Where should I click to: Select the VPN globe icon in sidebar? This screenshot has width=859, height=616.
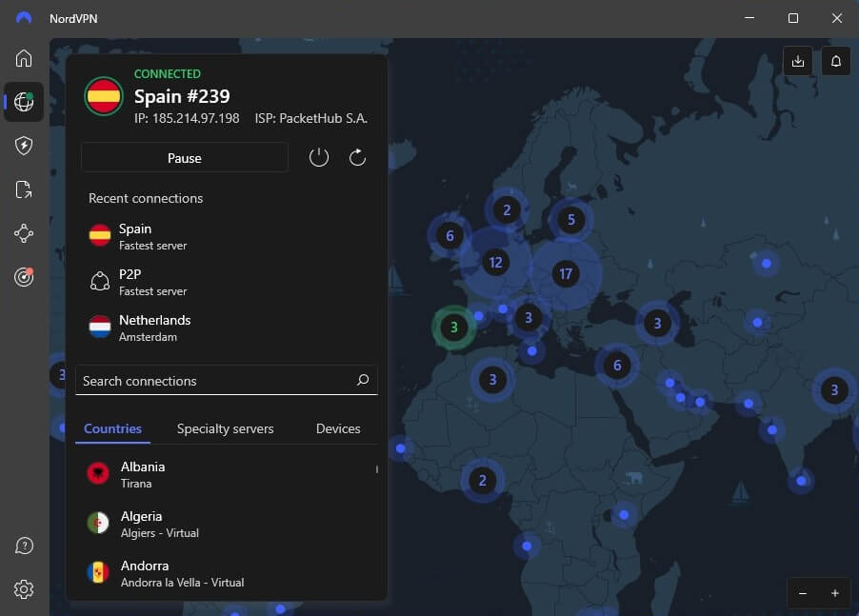pos(24,102)
